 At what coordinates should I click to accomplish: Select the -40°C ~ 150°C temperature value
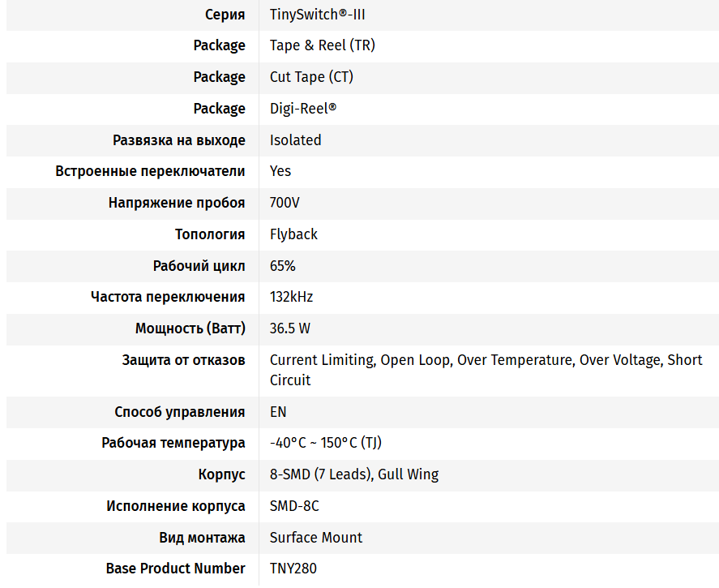326,443
